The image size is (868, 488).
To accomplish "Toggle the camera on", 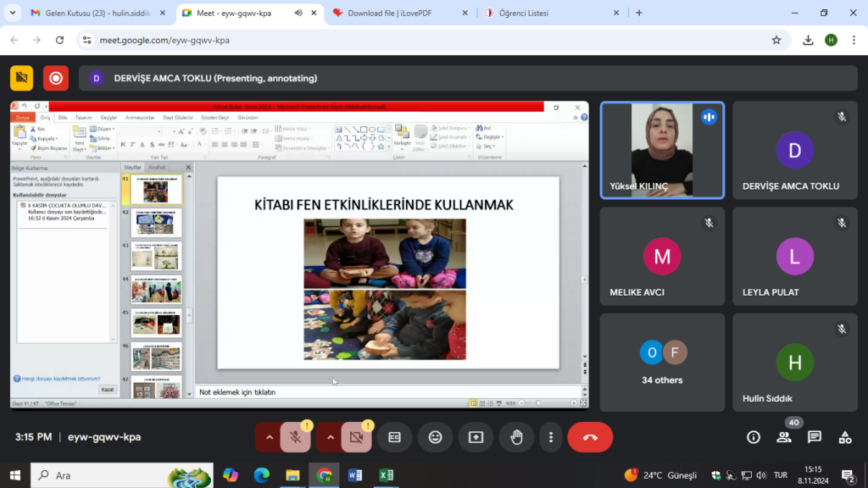I will [356, 437].
